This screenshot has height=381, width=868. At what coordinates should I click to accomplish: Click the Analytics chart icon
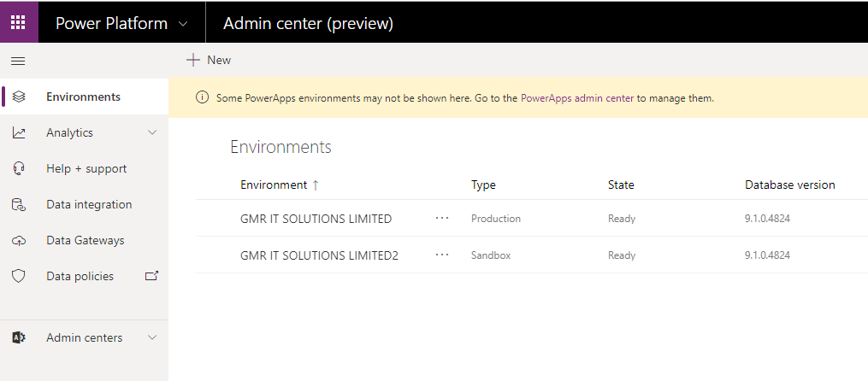[19, 132]
